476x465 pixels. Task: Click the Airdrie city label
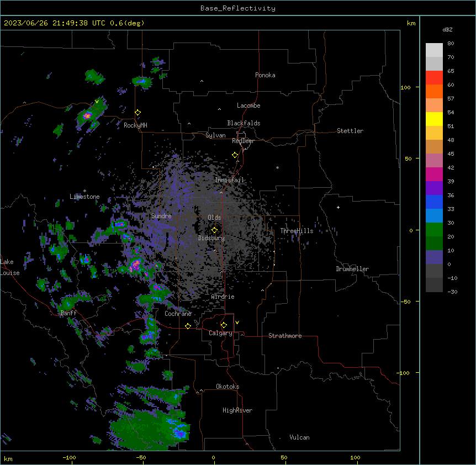pos(223,297)
